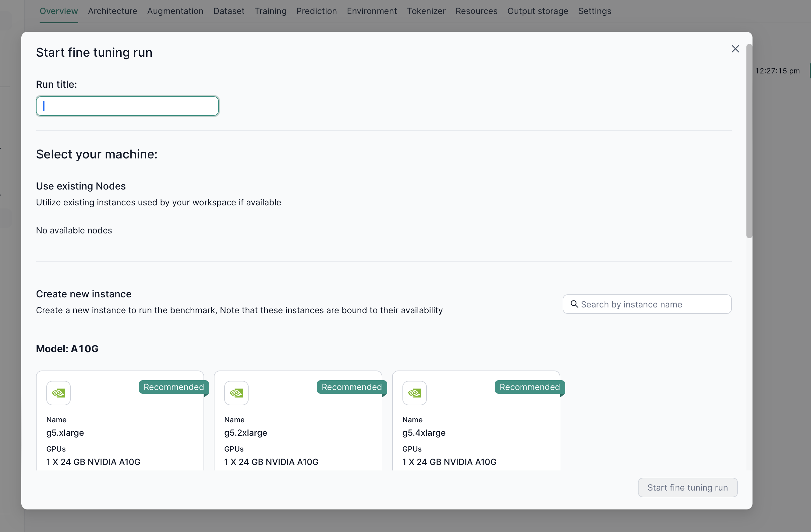This screenshot has height=532, width=811.
Task: Click the search magnifier icon
Action: pos(574,304)
